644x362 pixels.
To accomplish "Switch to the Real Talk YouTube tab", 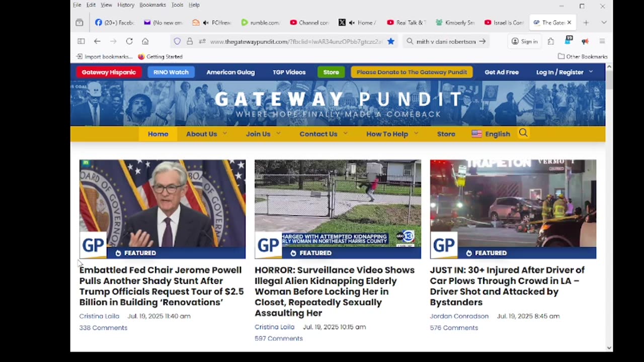I will point(407,23).
